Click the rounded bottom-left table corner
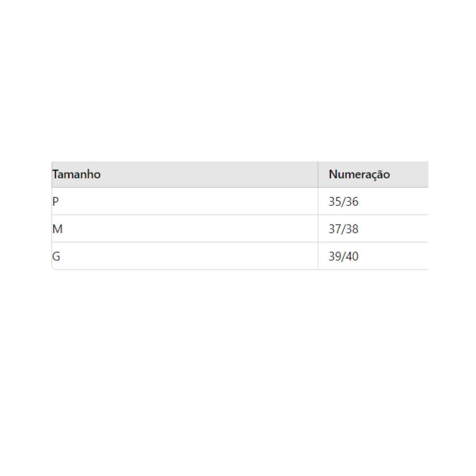 (x=53, y=268)
